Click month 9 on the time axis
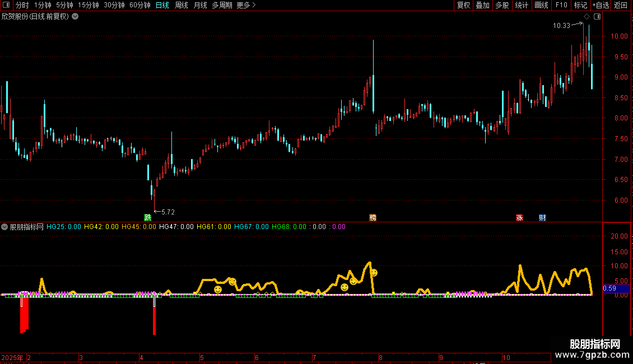The image size is (633, 364). tap(441, 357)
